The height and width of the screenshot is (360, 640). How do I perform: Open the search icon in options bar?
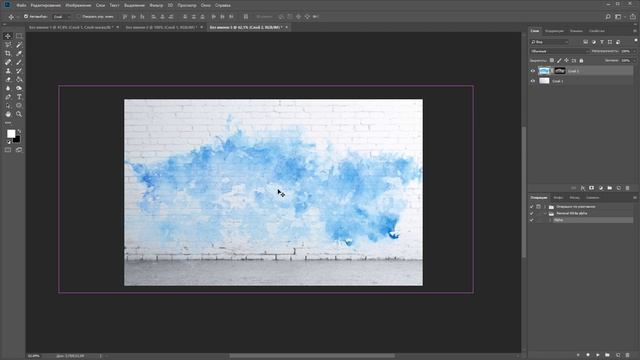coord(608,17)
